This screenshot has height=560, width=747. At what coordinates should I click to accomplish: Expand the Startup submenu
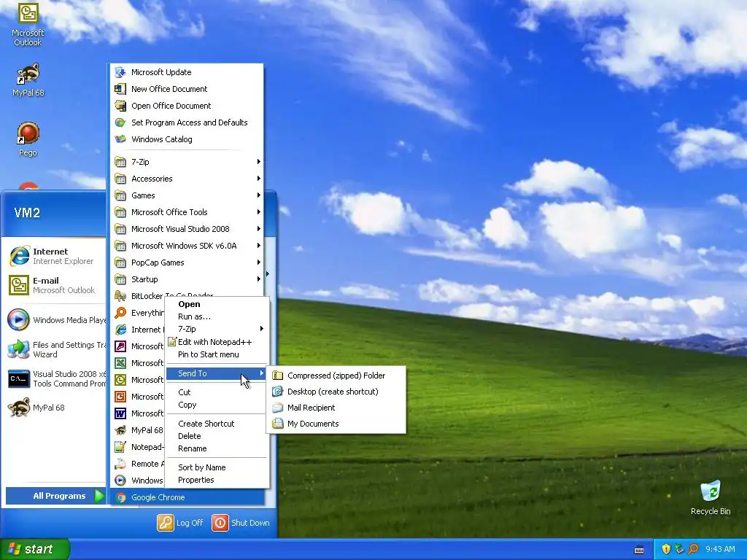pyautogui.click(x=187, y=279)
